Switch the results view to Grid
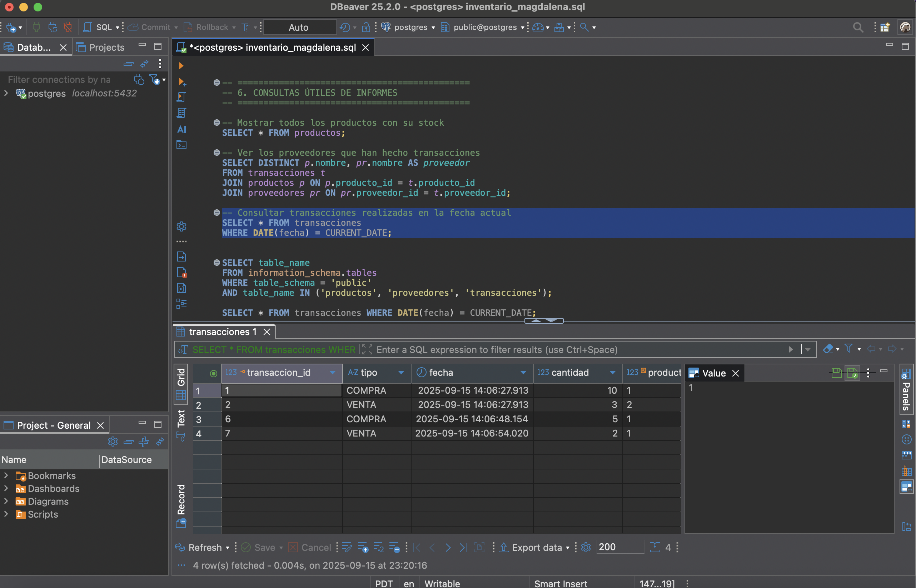The width and height of the screenshot is (916, 588). [x=181, y=384]
